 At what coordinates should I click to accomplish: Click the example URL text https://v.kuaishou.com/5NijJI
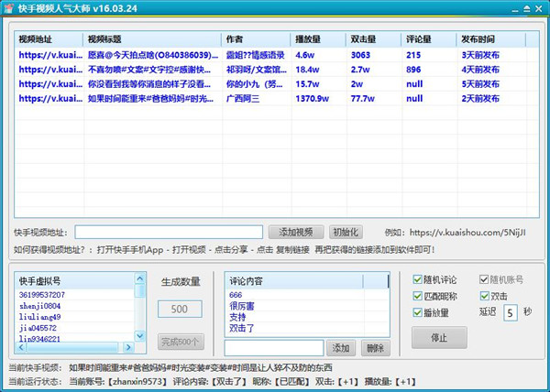(x=467, y=233)
